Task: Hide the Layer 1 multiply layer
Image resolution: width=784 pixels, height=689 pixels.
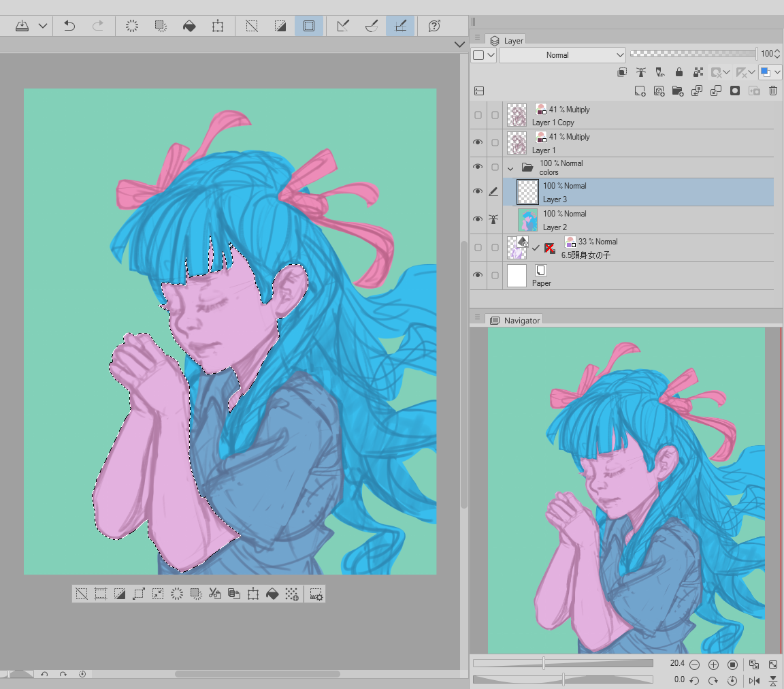Action: pyautogui.click(x=478, y=142)
